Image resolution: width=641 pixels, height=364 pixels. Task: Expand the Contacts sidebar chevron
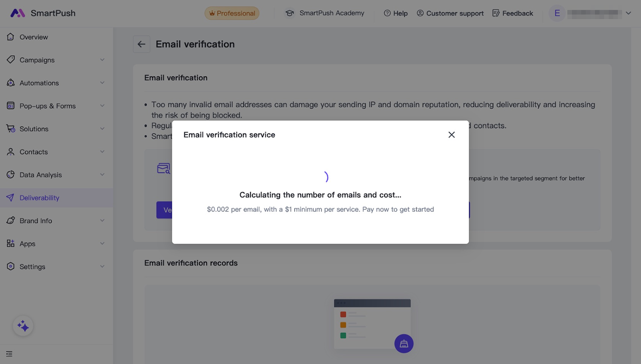(102, 152)
